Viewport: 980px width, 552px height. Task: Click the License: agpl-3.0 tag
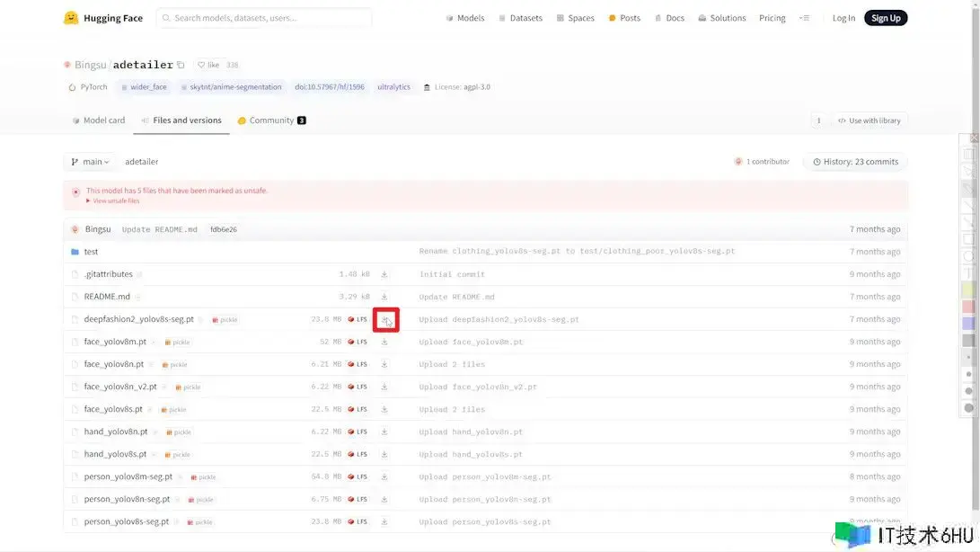[x=457, y=87]
